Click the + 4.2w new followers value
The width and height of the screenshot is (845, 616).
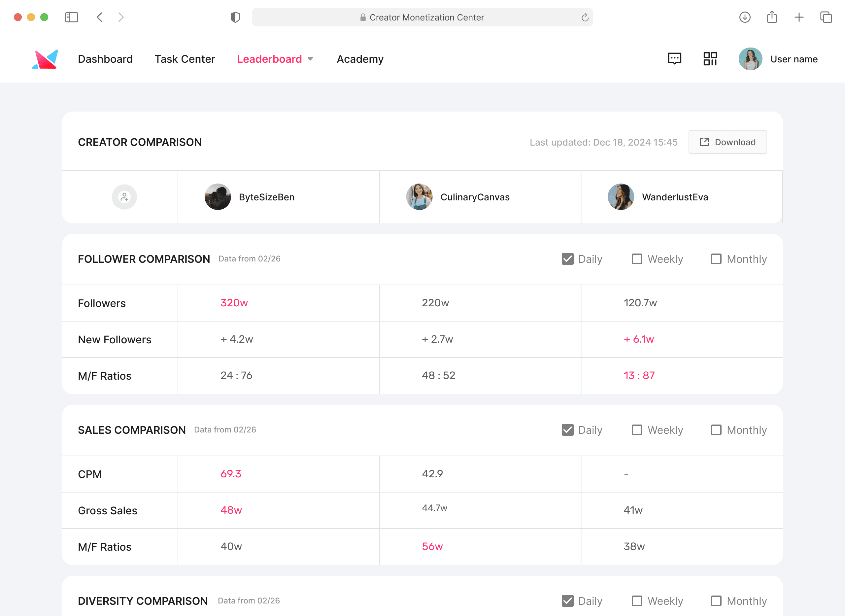237,339
